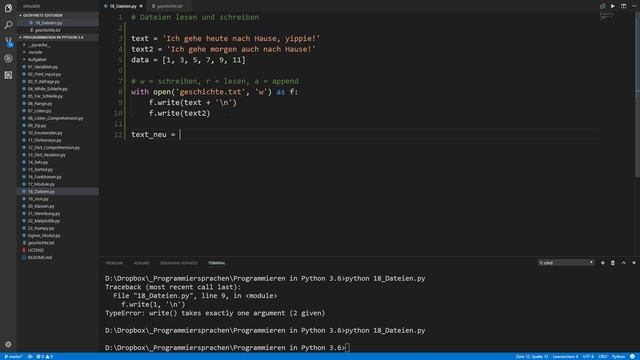Click the editor minimap preview

point(607,16)
